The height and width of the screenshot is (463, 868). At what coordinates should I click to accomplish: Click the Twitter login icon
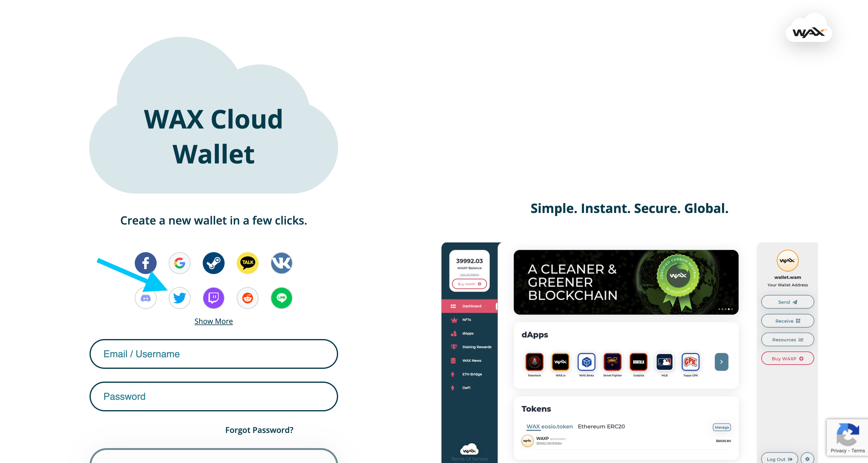pos(179,297)
